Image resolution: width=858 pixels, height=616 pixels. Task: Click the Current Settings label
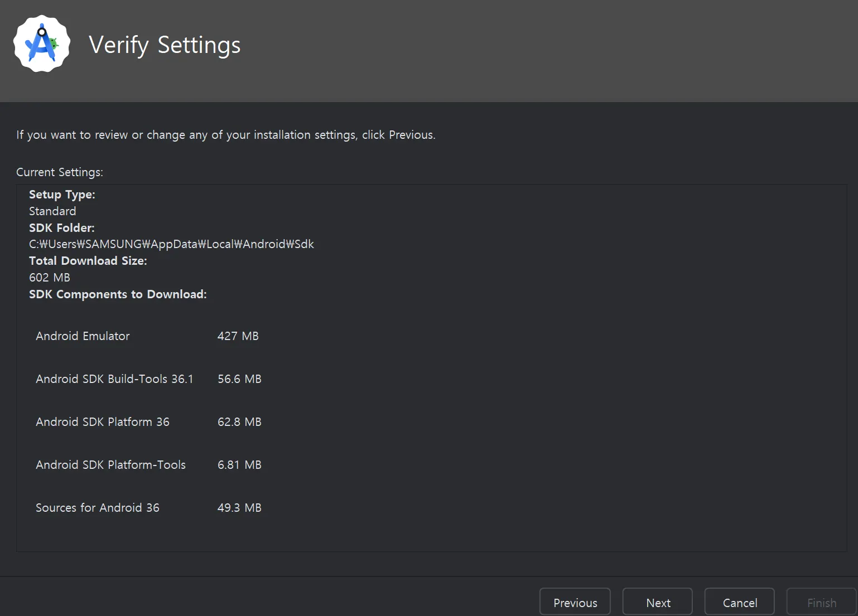click(60, 172)
